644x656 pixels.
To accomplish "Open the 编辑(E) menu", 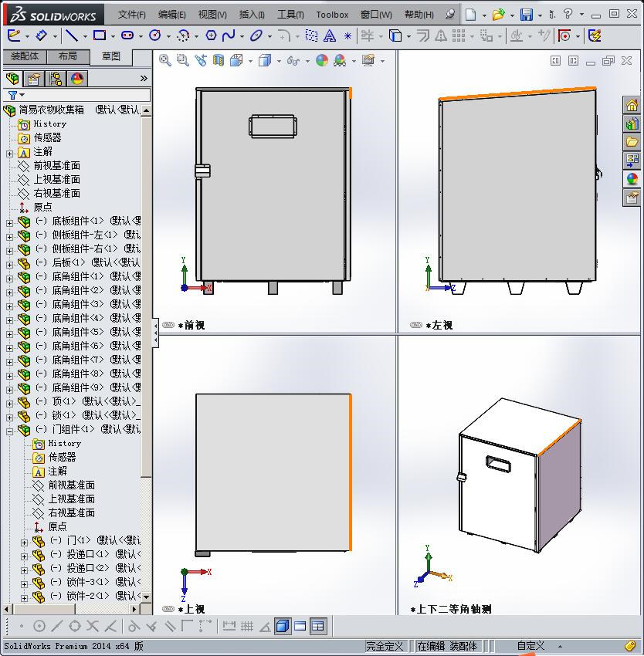I will click(171, 15).
